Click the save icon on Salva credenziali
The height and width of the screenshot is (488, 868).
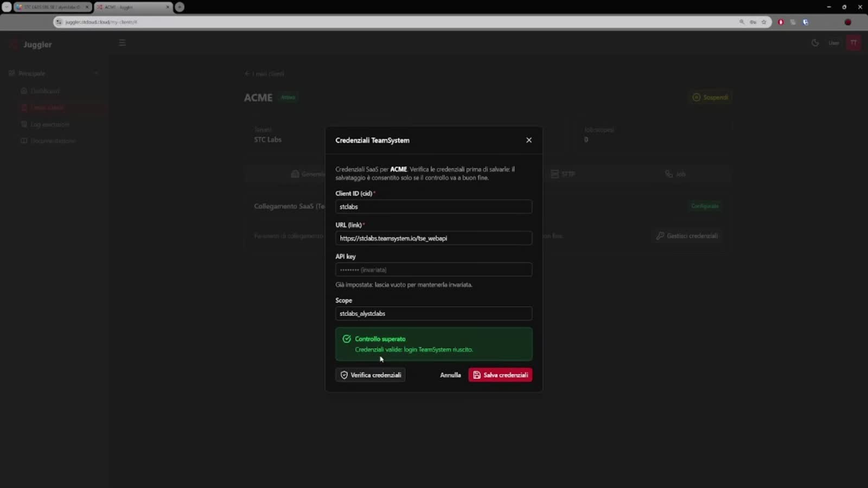point(477,375)
